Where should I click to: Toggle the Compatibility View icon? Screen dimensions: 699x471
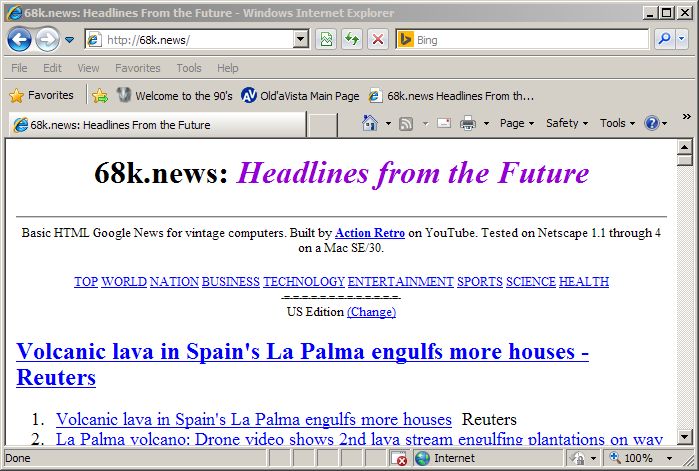click(326, 40)
